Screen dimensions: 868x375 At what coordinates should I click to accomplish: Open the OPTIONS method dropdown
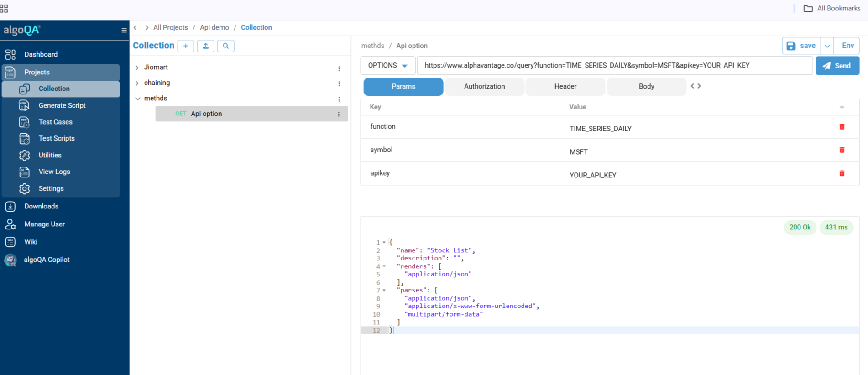tap(388, 66)
